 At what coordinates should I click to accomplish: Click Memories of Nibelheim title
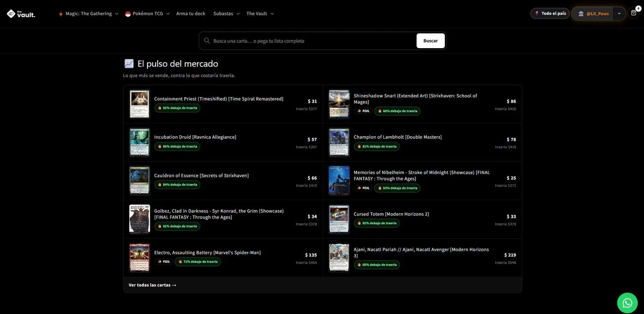click(x=422, y=176)
